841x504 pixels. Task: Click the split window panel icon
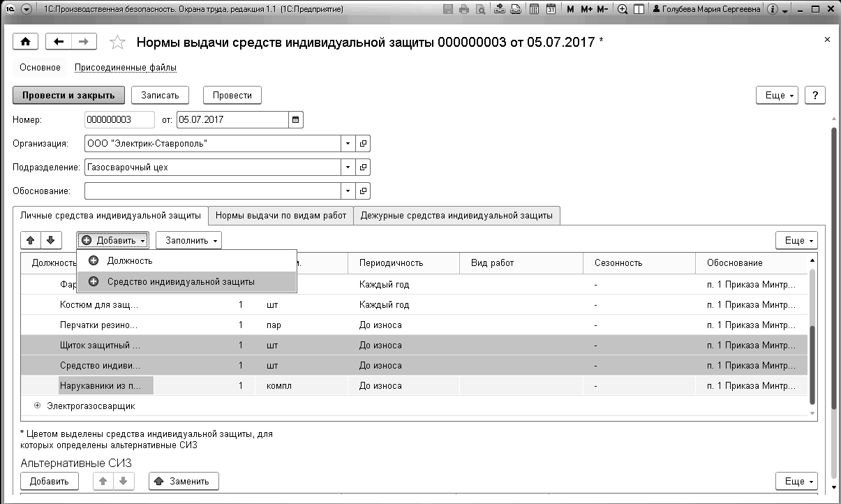[x=639, y=10]
